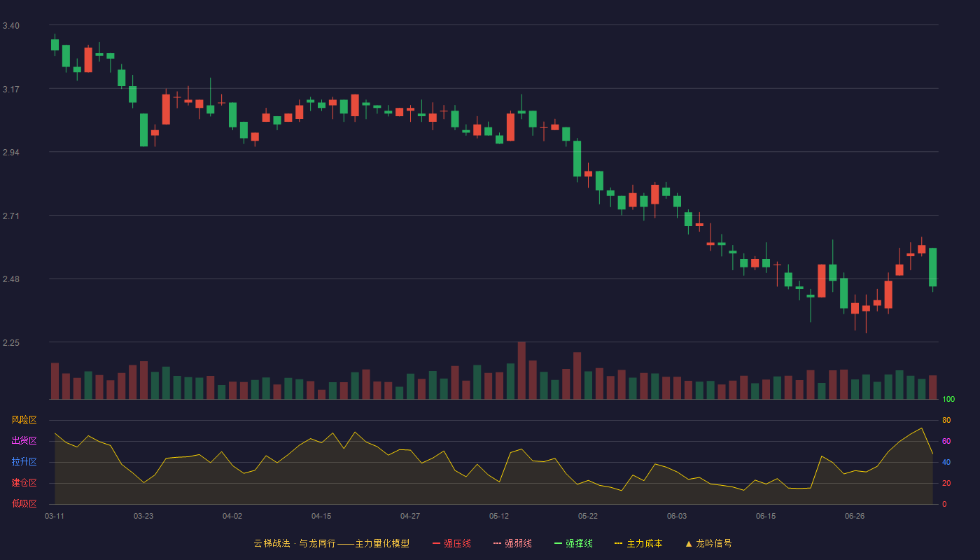Viewport: 980px width, 560px height.
Task: Click the pink dashed 强弱线 marker
Action: click(x=498, y=543)
